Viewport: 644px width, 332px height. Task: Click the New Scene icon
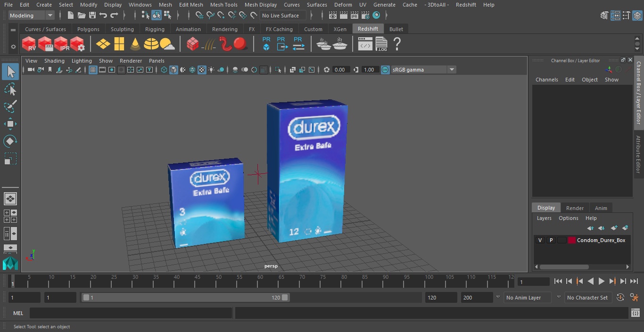[x=70, y=16]
